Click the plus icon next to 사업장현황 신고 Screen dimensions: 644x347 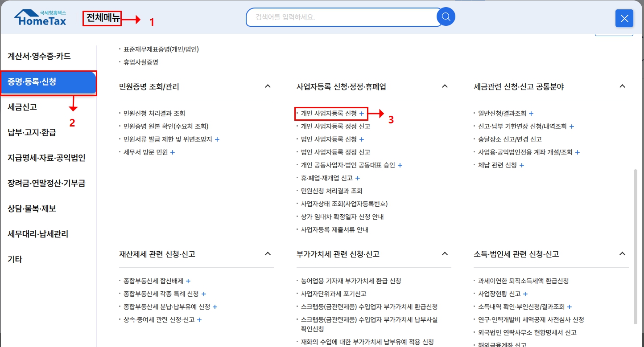click(x=525, y=294)
